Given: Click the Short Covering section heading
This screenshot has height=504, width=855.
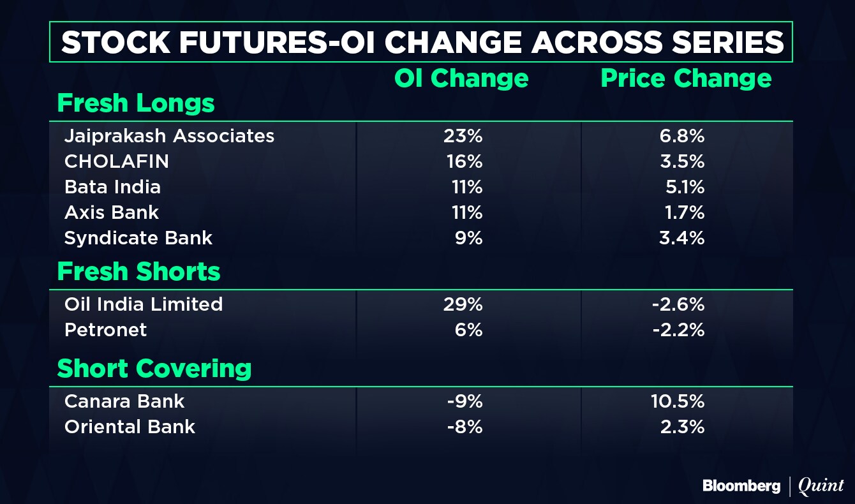Looking at the screenshot, I should click(x=154, y=369).
